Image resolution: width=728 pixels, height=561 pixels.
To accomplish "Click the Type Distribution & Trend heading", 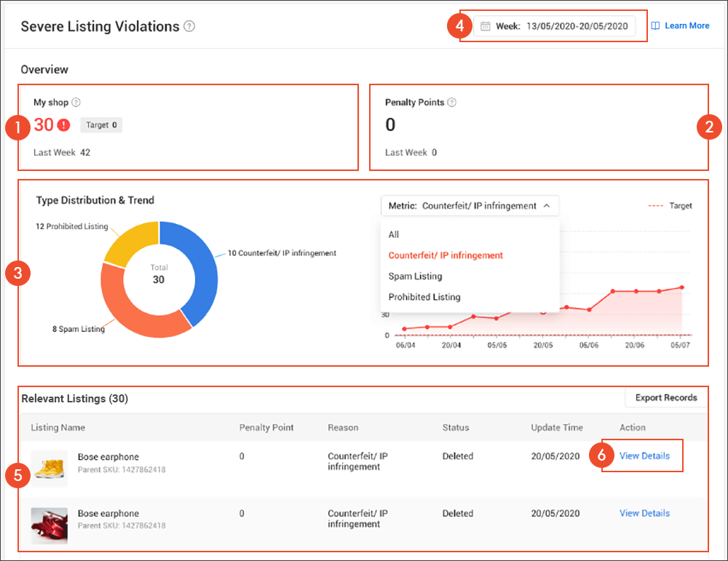I will pos(95,200).
